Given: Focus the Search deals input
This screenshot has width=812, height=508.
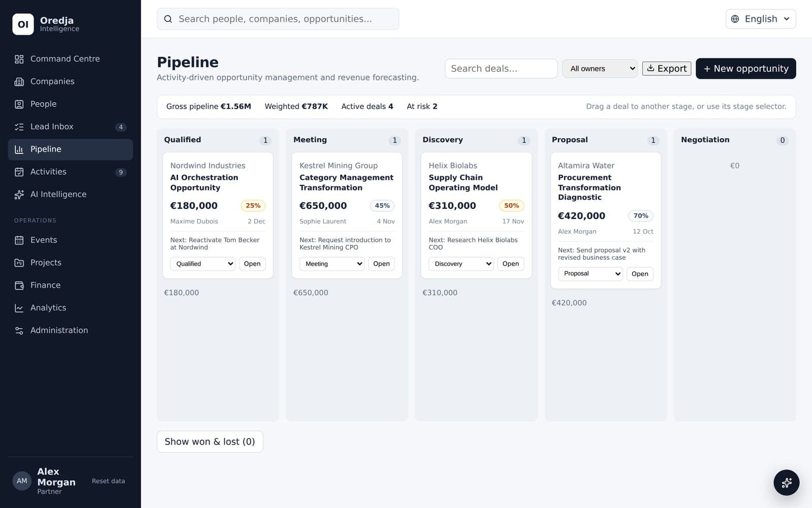Looking at the screenshot, I should click(x=501, y=69).
